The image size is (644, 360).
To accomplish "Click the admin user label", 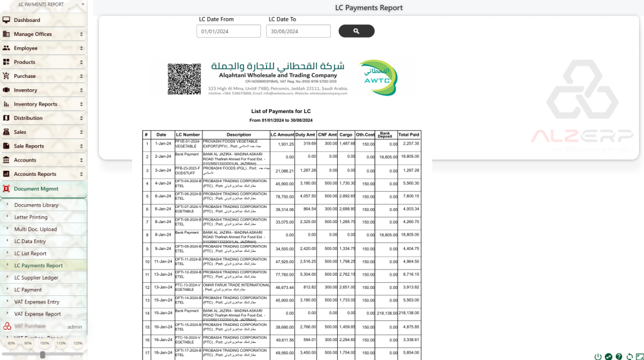I will coord(75,327).
